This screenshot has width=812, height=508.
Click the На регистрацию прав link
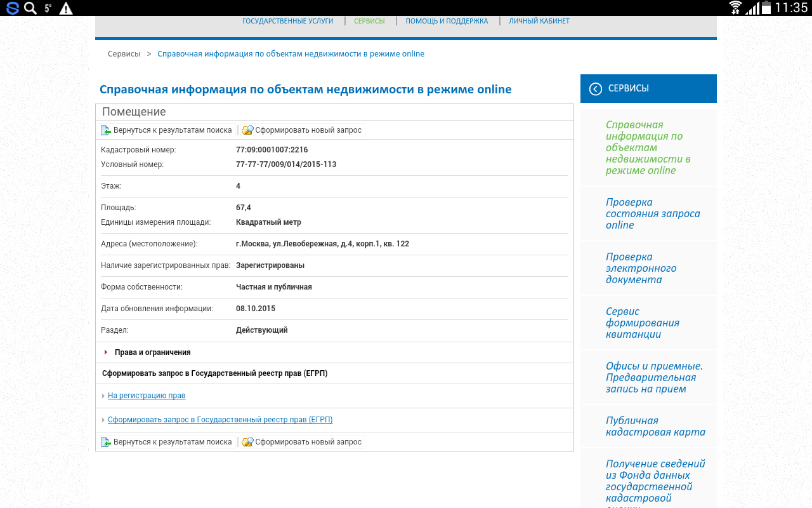147,396
